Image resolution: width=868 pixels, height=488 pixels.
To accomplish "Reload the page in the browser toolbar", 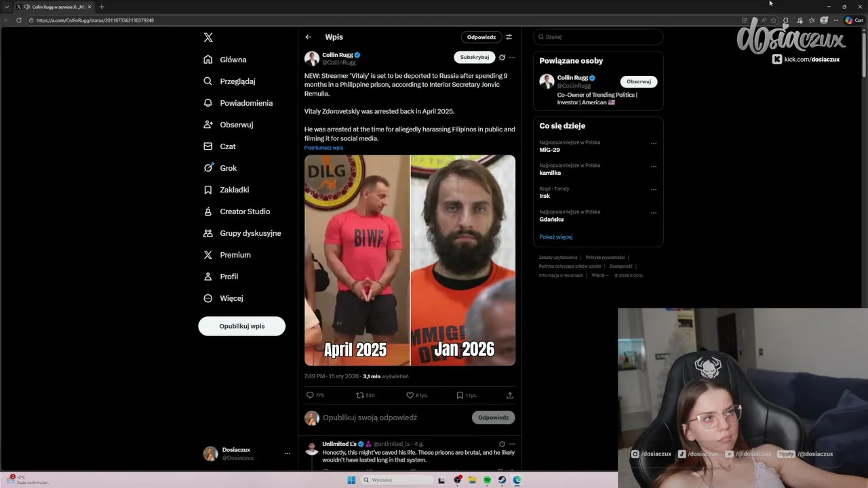I will tap(18, 20).
